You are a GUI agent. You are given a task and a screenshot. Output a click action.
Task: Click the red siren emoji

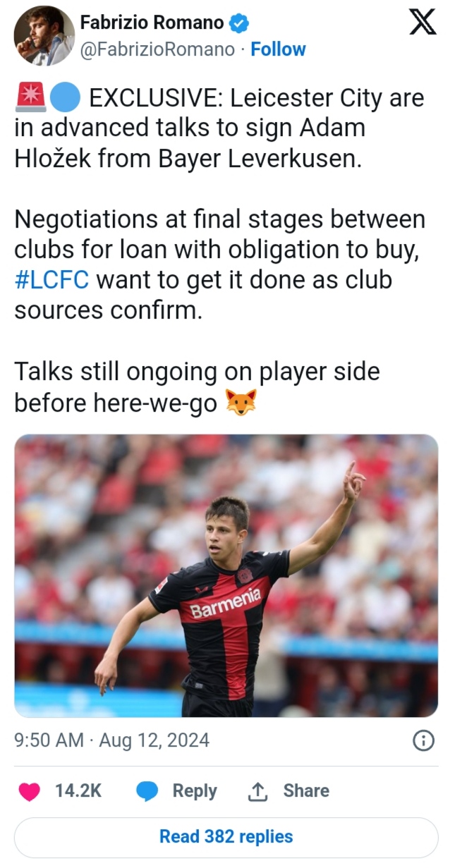(x=30, y=99)
